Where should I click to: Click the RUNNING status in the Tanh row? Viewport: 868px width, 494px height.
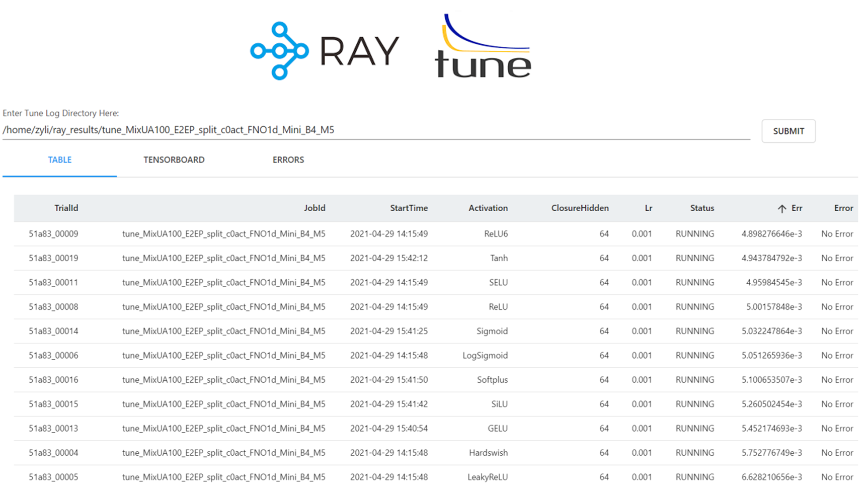click(695, 258)
